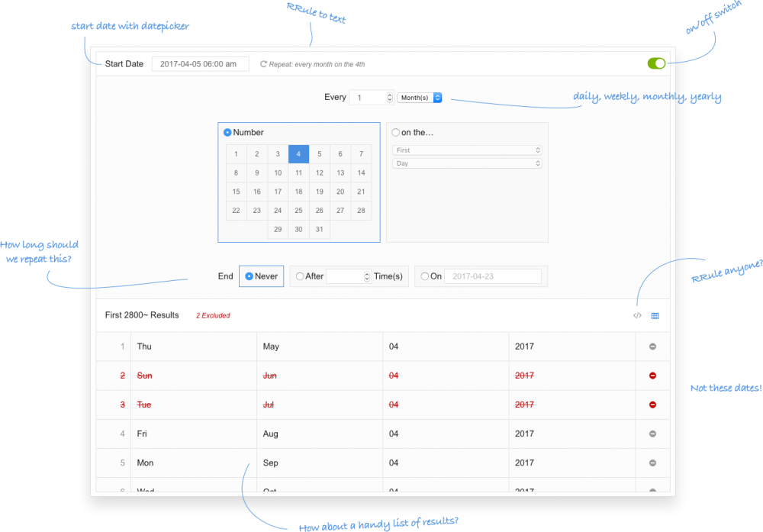763x532 pixels.
Task: Click the 2017-04-23 end date field
Action: pyautogui.click(x=493, y=276)
